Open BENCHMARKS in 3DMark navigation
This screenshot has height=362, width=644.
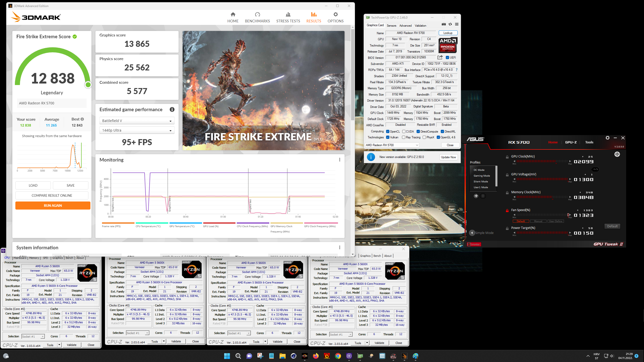coord(257,17)
